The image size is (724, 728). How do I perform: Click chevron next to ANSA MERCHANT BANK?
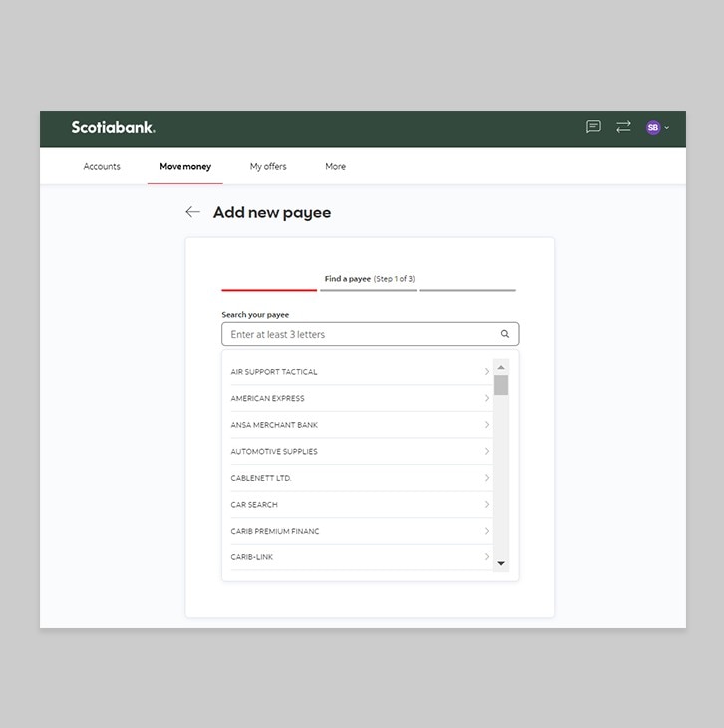[487, 425]
